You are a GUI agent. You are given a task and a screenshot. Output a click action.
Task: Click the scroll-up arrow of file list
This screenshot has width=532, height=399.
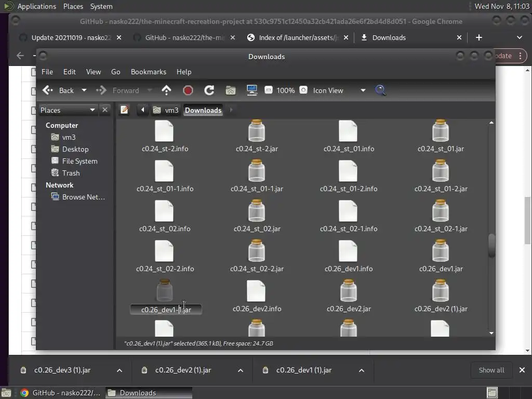point(491,123)
